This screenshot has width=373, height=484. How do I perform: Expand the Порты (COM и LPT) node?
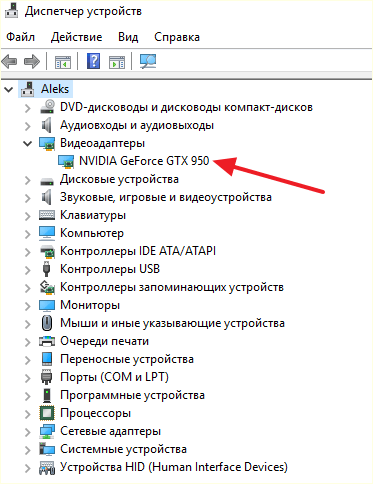point(28,378)
